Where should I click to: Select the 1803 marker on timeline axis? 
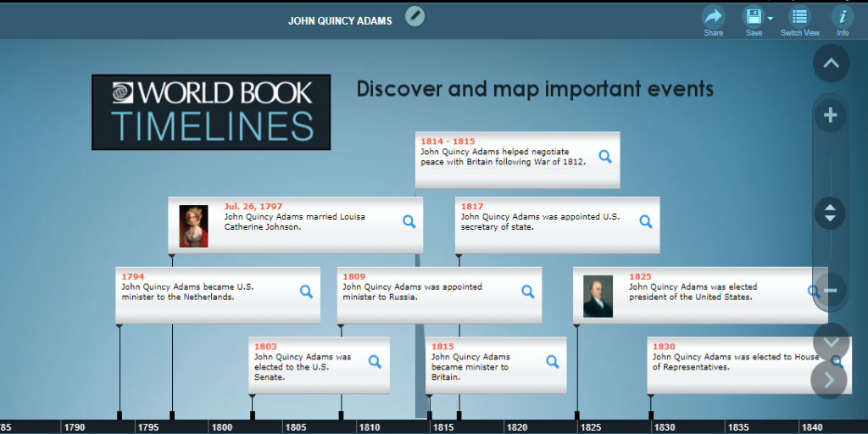pos(253,415)
